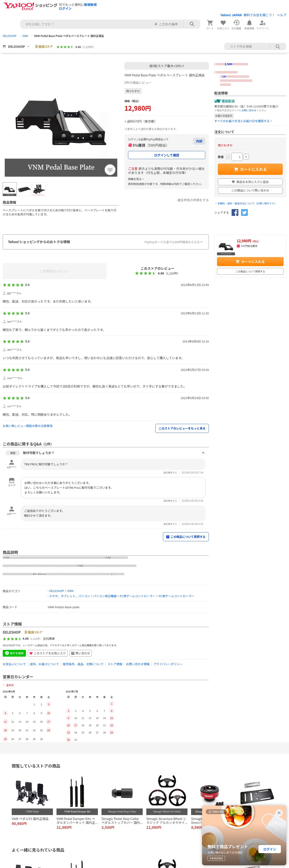Open 倍!倍!ストア最大+10% banner

167,66
